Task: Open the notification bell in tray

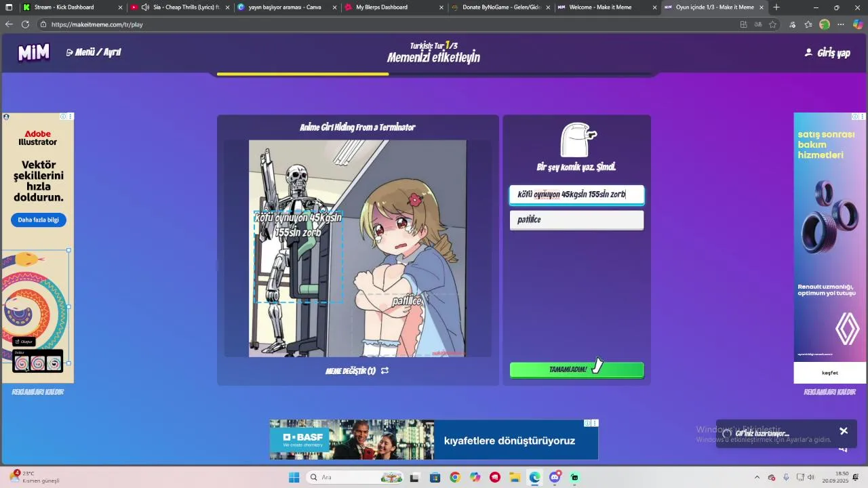Action: (x=856, y=477)
